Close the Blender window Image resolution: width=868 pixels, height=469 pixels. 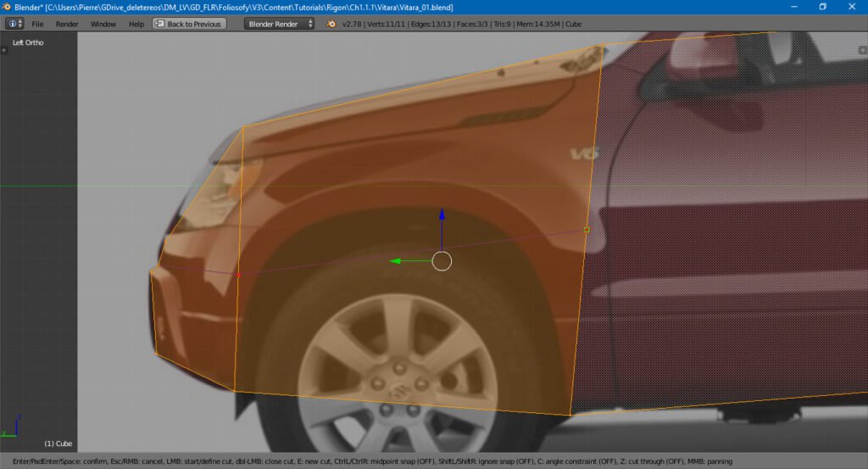coord(852,7)
